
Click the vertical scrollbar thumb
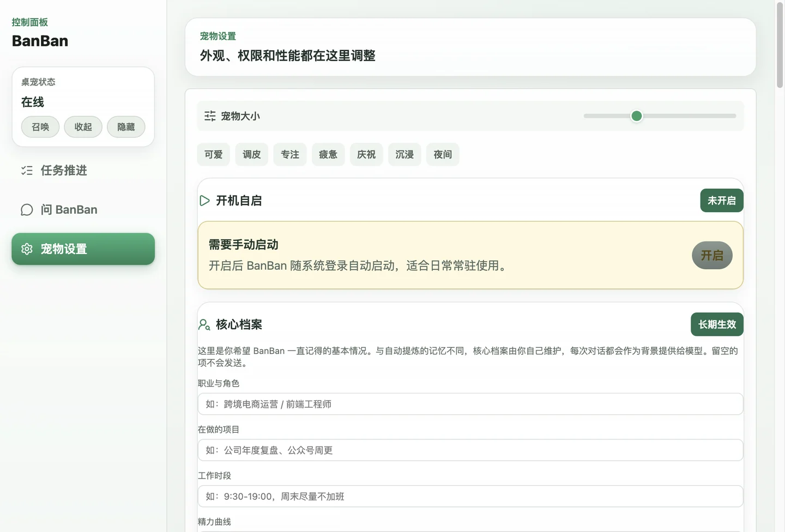pyautogui.click(x=780, y=45)
